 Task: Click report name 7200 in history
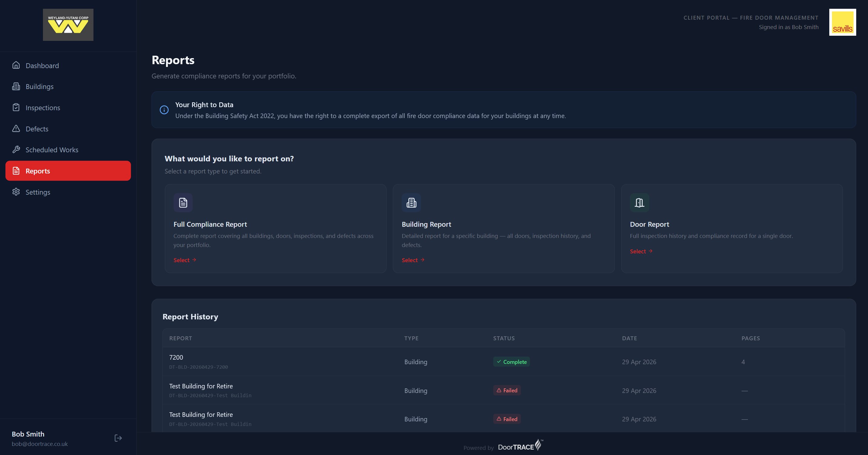pyautogui.click(x=176, y=357)
